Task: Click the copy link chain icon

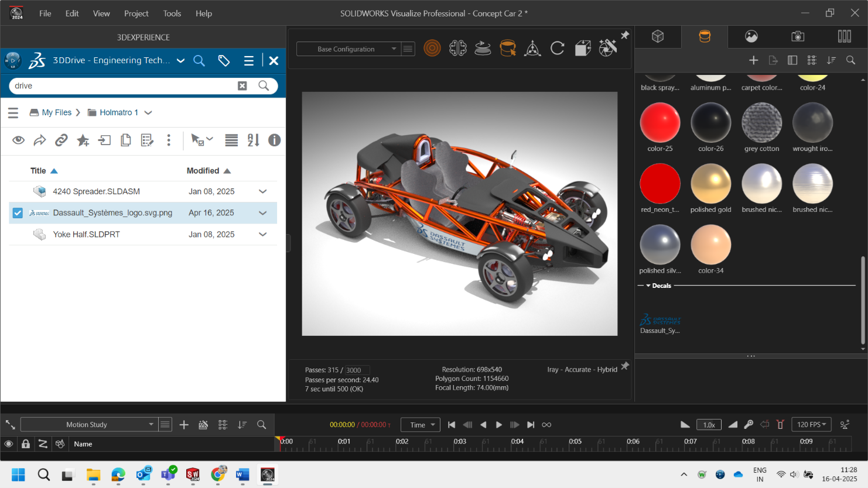Action: [x=61, y=140]
